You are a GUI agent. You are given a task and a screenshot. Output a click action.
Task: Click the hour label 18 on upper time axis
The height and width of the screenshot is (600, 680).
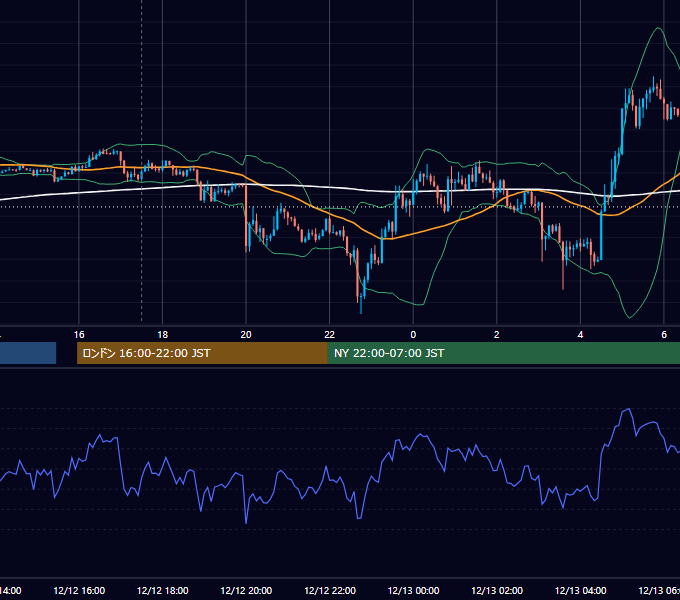[x=162, y=335]
